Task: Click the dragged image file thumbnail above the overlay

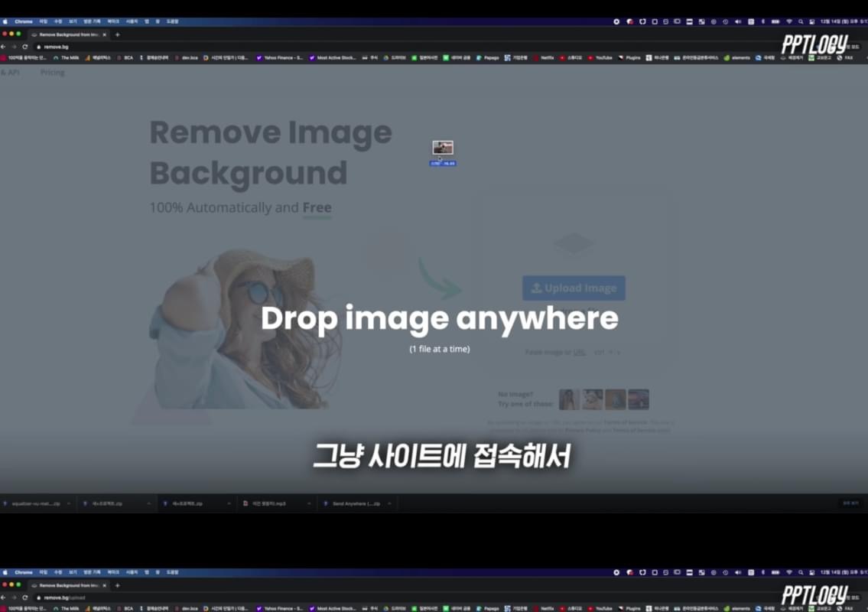Action: click(x=443, y=148)
